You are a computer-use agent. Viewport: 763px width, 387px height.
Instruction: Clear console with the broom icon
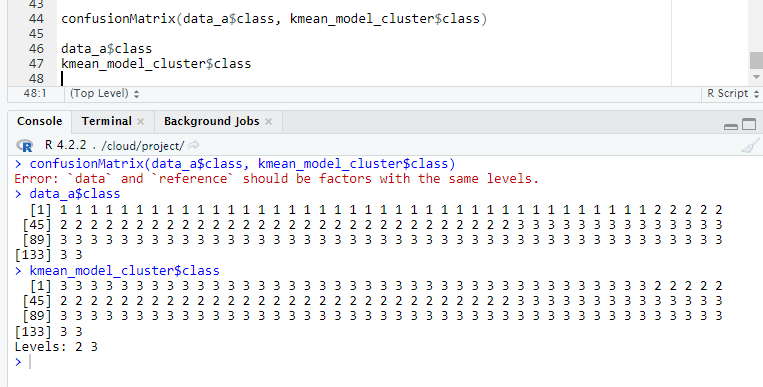[x=750, y=146]
